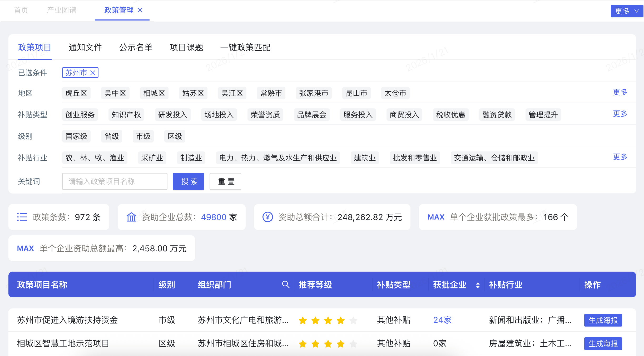
Task: Remove the 苏州市 filter tag
Action: click(x=93, y=73)
